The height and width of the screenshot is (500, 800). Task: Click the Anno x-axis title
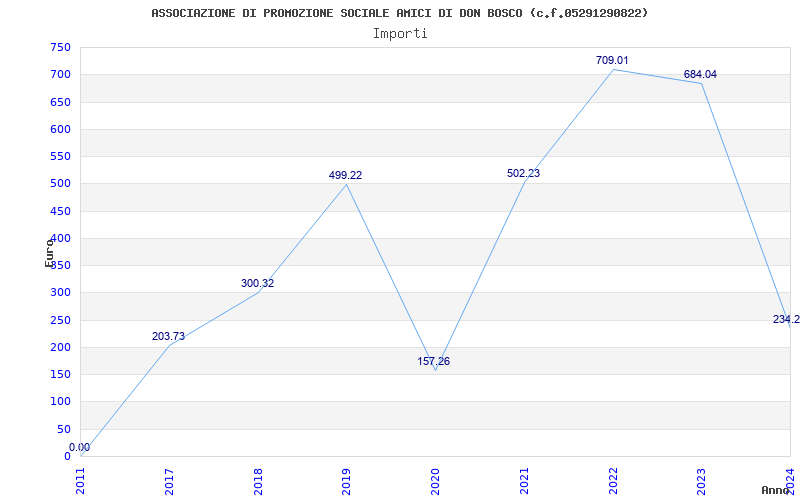[776, 490]
